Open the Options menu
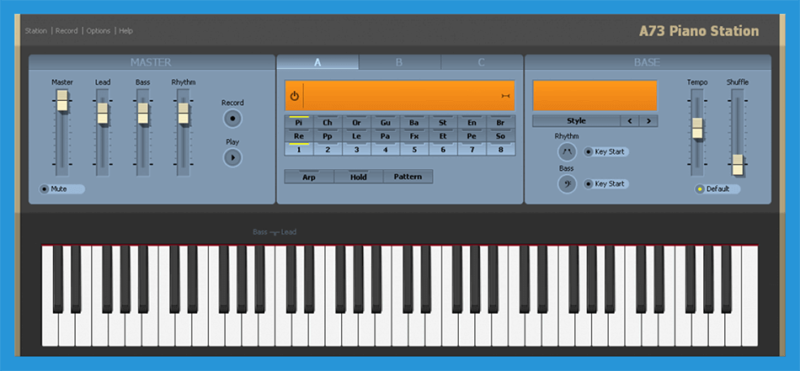The image size is (800, 371). [98, 31]
